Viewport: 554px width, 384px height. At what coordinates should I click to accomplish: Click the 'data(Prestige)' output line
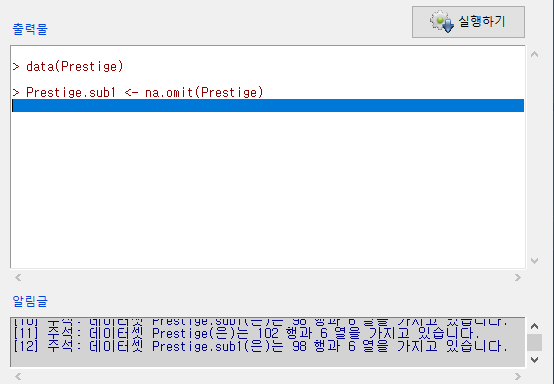coord(68,66)
